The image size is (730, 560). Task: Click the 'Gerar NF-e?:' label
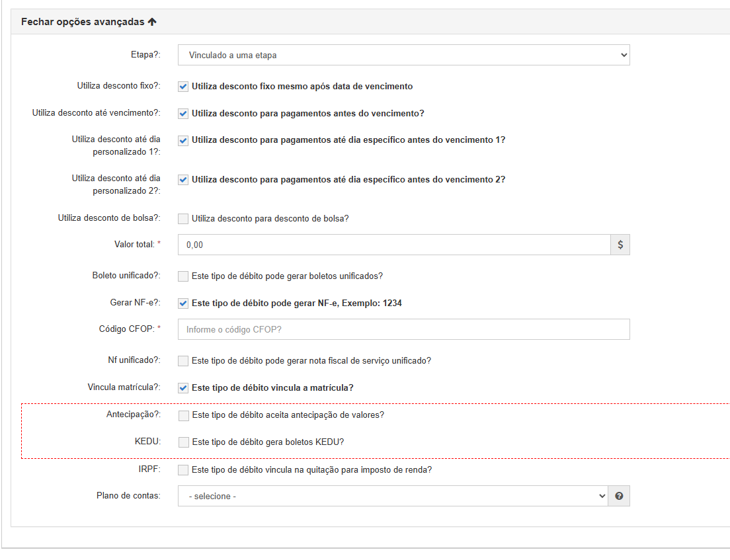coord(135,303)
